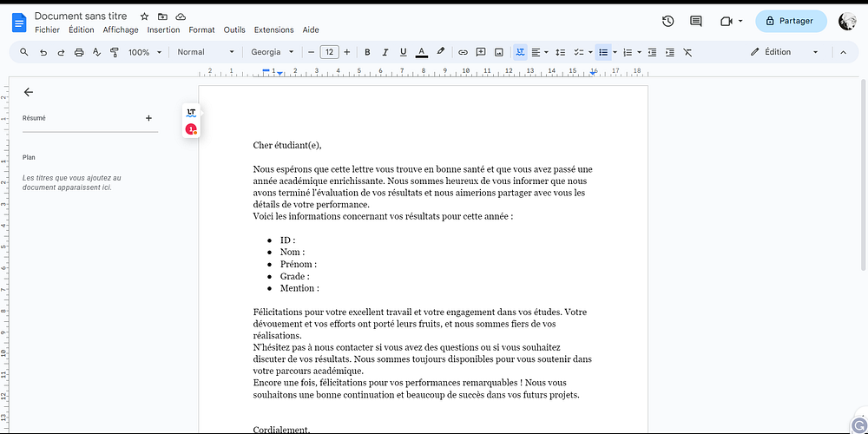This screenshot has width=868, height=434.
Task: Click the font size field showing 12
Action: pyautogui.click(x=329, y=52)
